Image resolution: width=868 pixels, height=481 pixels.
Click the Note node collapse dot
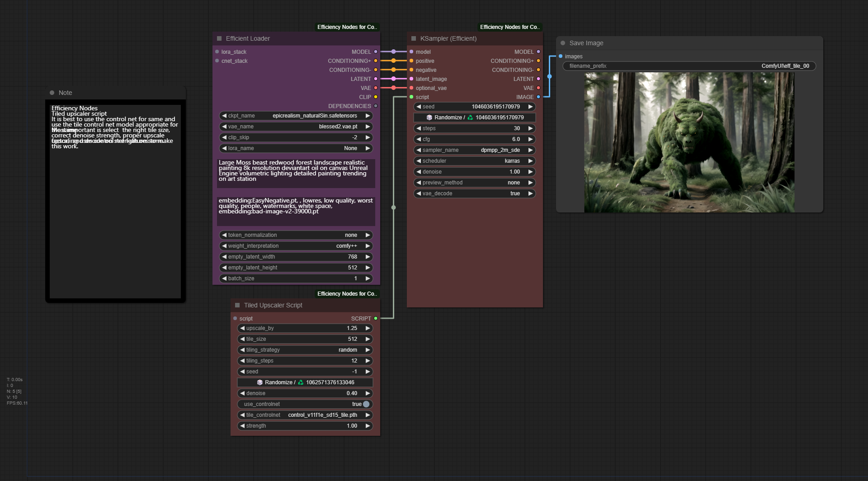tap(52, 93)
